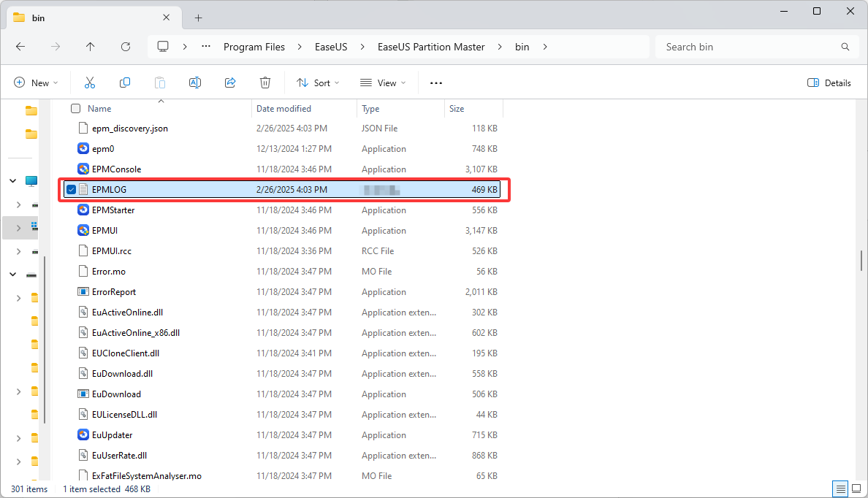
Task: Expand the chevron after EaseUS Partition Master
Action: pos(500,47)
